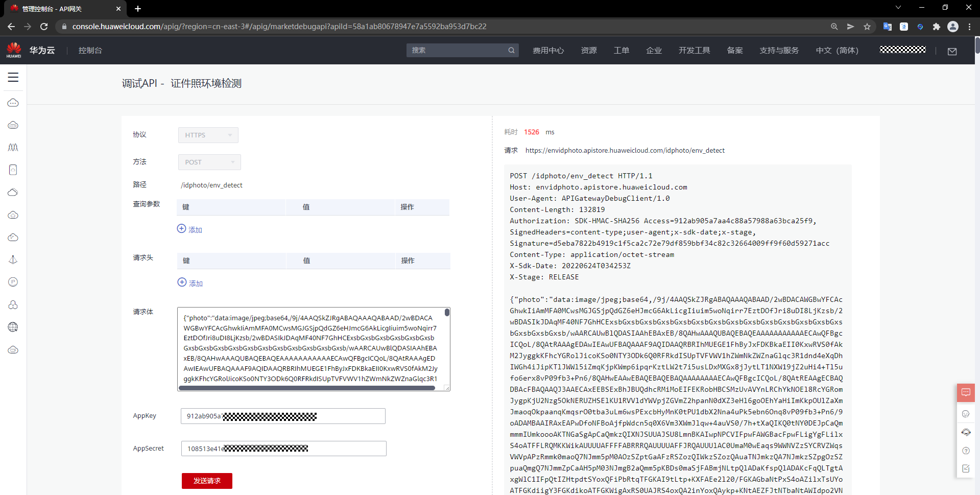Click the triple-peak wave sidebar icon
Screen dimensions: 980x495
[x=13, y=148]
